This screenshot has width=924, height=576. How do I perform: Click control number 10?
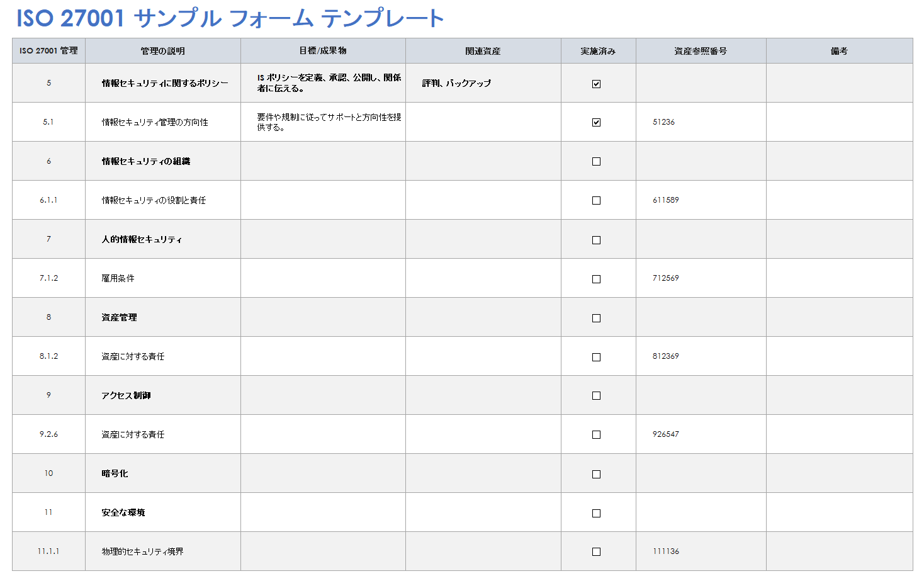coord(48,473)
